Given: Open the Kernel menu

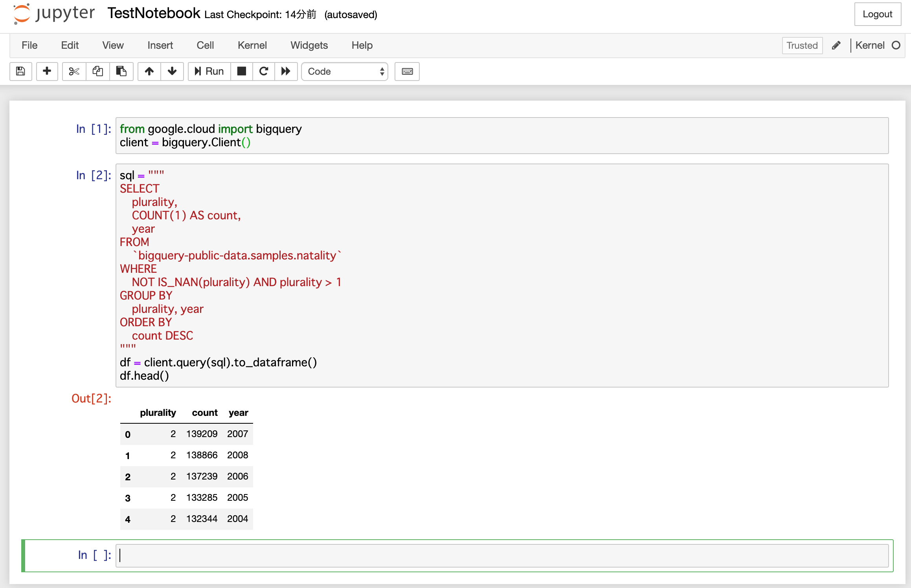Looking at the screenshot, I should [x=252, y=45].
